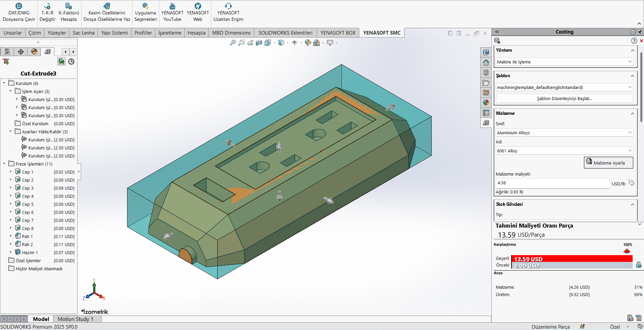Screen dimensions: 644x330
Task: Click the Appearances color wheel in the task pane
Action: 486,103
